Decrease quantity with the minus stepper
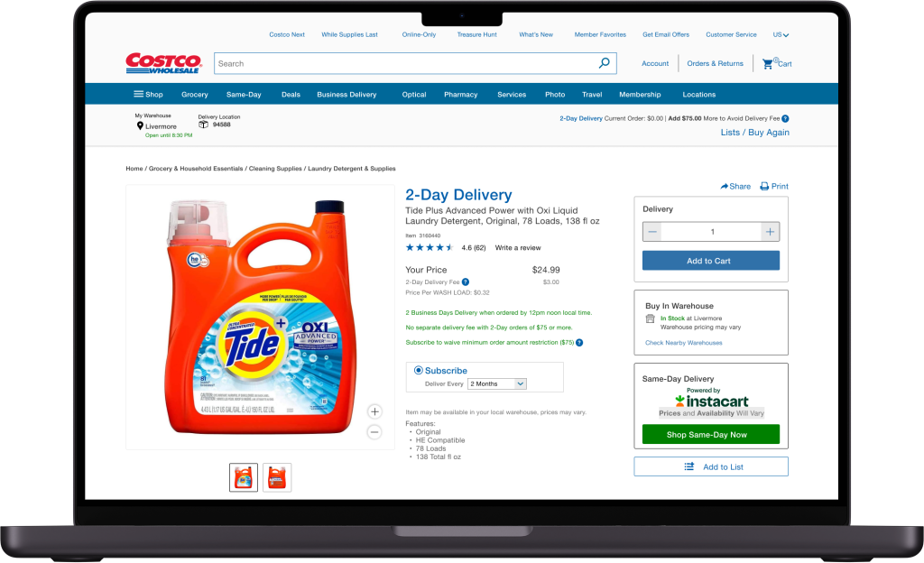This screenshot has height=563, width=924. click(652, 232)
